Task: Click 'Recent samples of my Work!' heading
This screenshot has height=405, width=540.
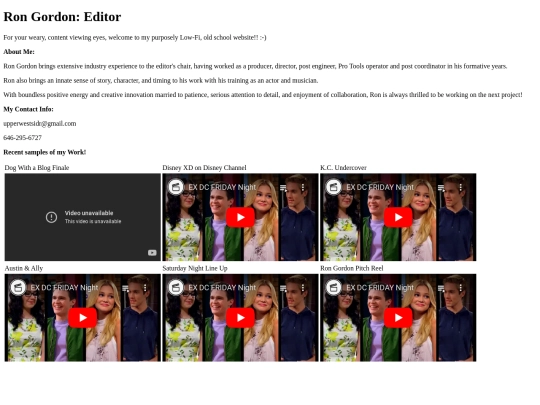Action: tap(44, 152)
